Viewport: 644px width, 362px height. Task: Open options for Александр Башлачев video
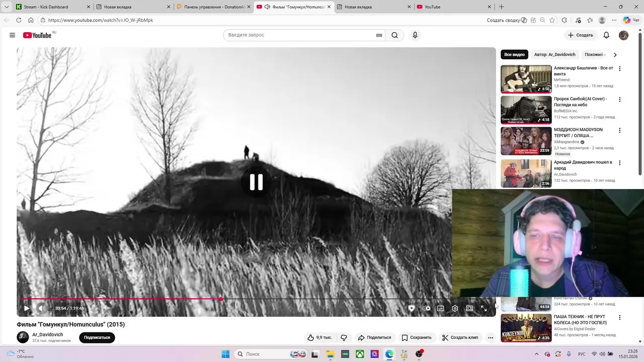click(620, 69)
